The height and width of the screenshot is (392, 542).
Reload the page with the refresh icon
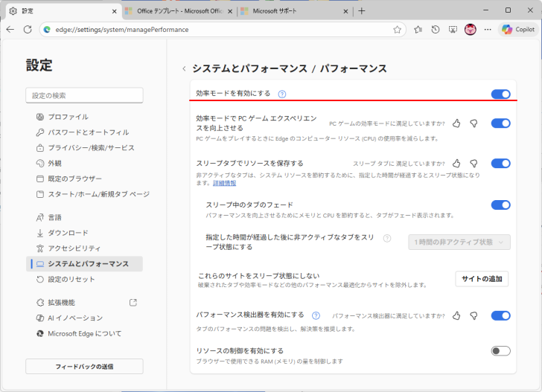[28, 30]
